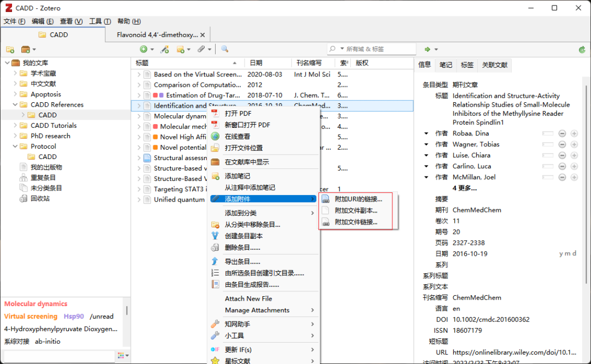Viewport: 591px width, 364px height.
Task: Open the onlinelibrary.wiley.com URL value
Action: pos(514,353)
